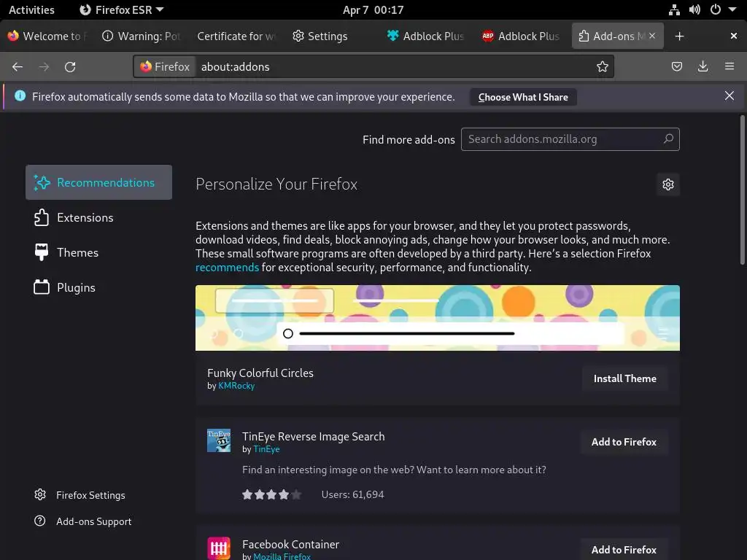This screenshot has height=560, width=747.
Task: Close the Firefox window
Action: click(734, 36)
